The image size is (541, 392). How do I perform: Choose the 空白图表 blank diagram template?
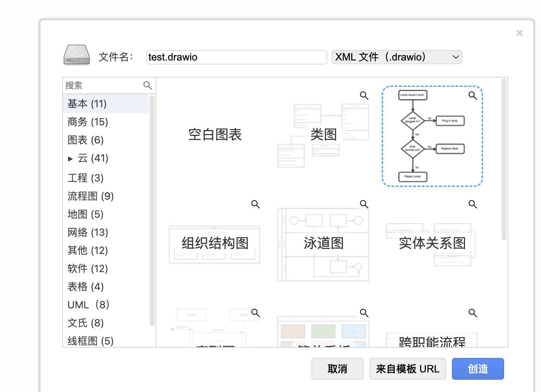coord(215,135)
